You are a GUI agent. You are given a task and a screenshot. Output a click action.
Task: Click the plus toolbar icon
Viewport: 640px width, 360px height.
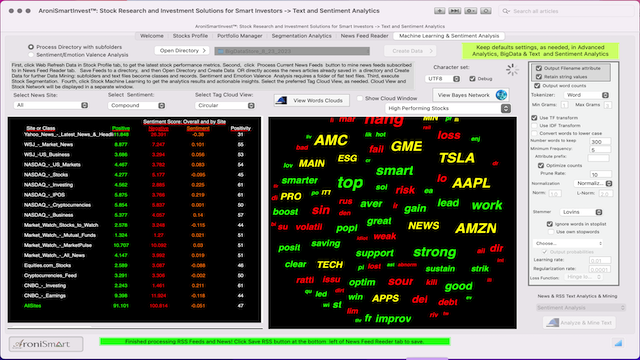[440, 11]
